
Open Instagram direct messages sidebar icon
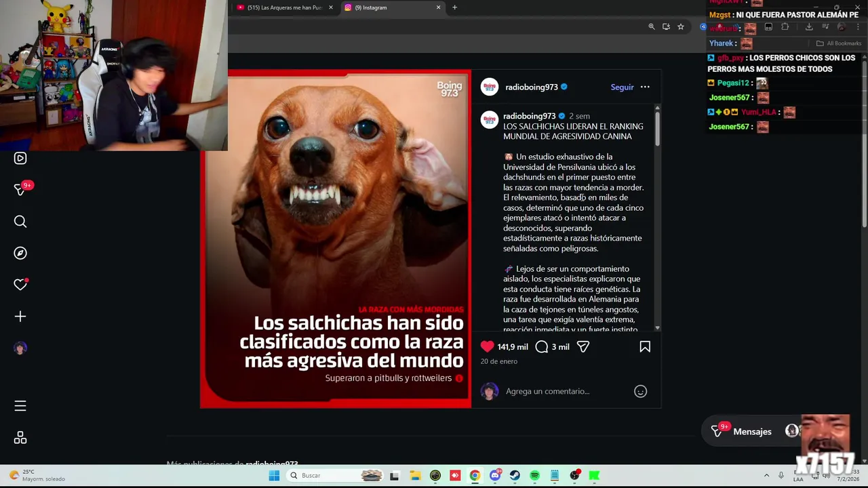20,190
